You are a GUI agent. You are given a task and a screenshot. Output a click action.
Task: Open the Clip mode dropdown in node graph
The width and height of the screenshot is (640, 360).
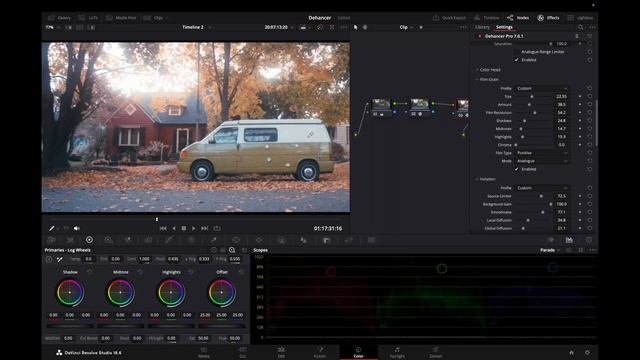coord(406,27)
